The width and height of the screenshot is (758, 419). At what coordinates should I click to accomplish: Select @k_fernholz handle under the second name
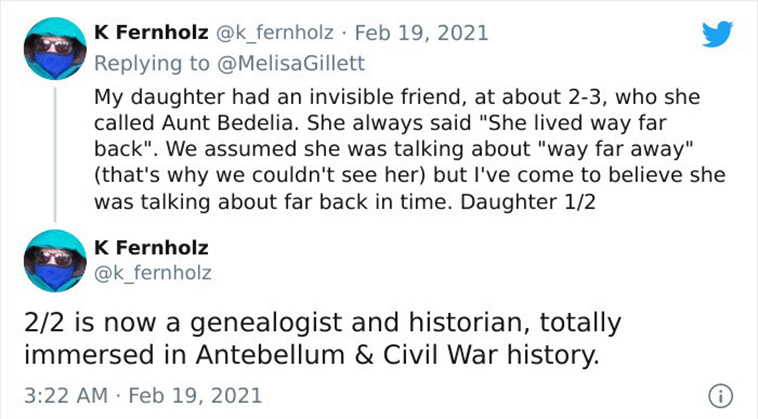click(x=153, y=273)
